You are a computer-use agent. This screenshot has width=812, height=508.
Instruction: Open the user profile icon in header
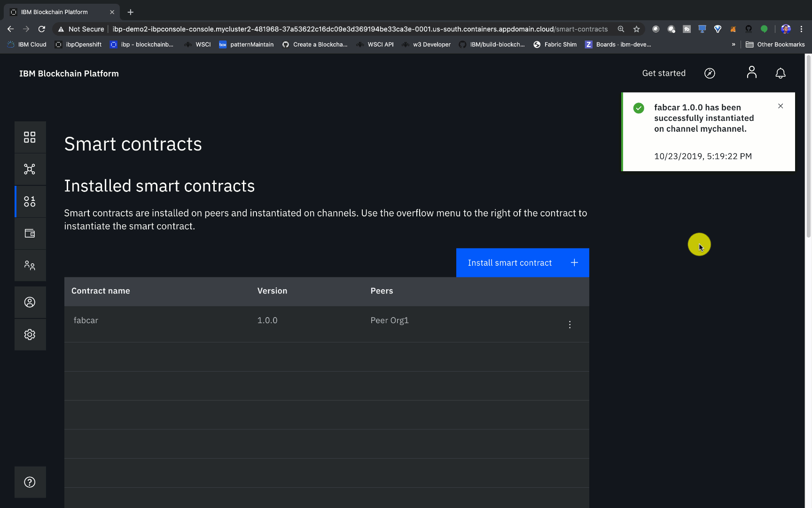(752, 72)
